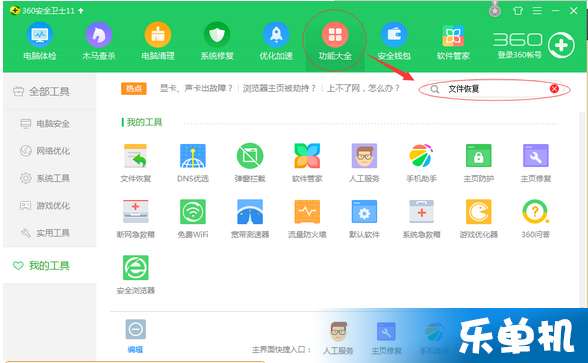Screen dimensions: 588x363
Task: Select 系统工具 category in sidebar
Action: (x=45, y=178)
